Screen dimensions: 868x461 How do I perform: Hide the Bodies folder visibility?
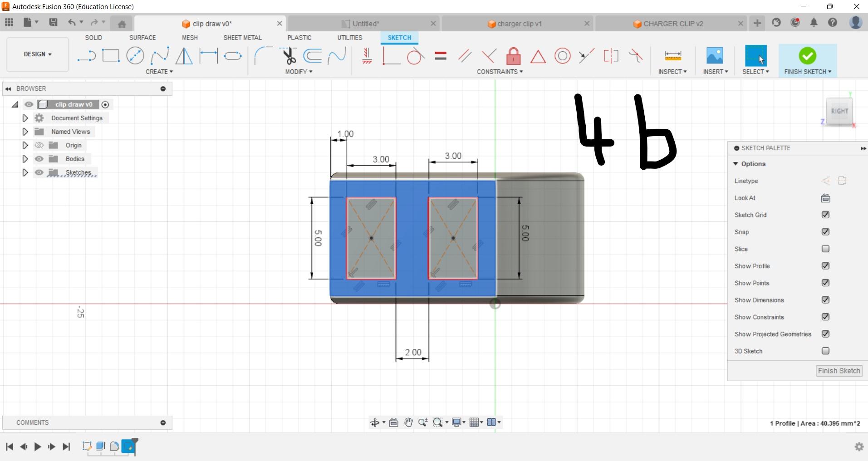point(39,159)
